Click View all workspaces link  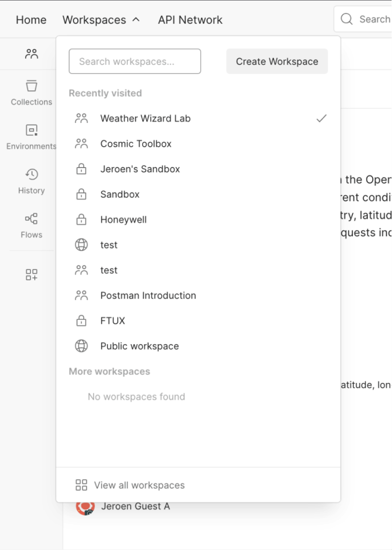[x=139, y=485]
